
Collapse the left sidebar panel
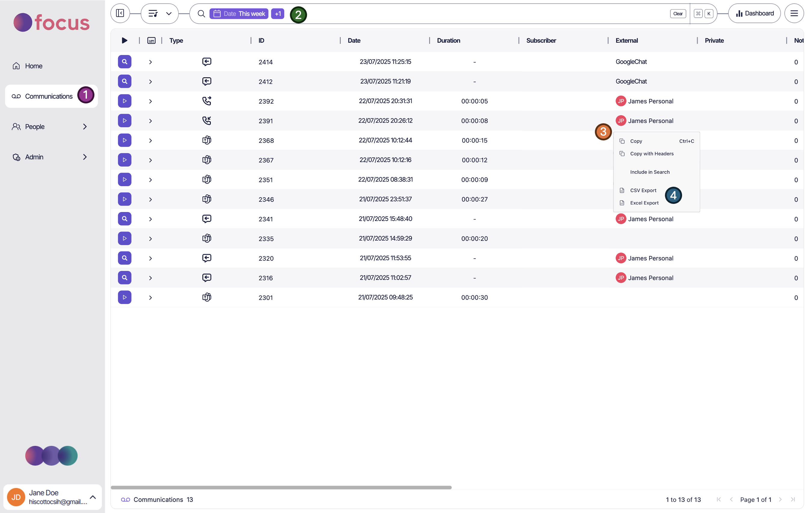120,13
